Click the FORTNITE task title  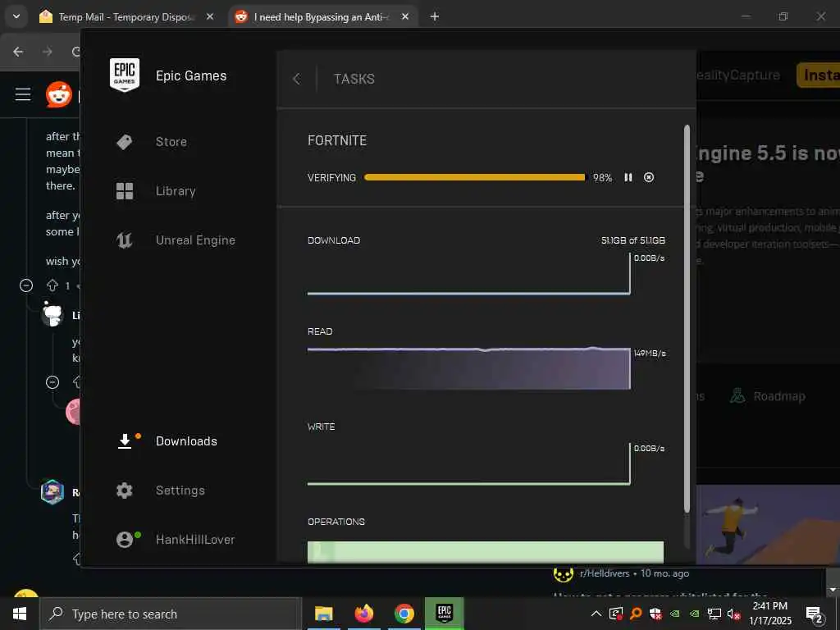(337, 140)
